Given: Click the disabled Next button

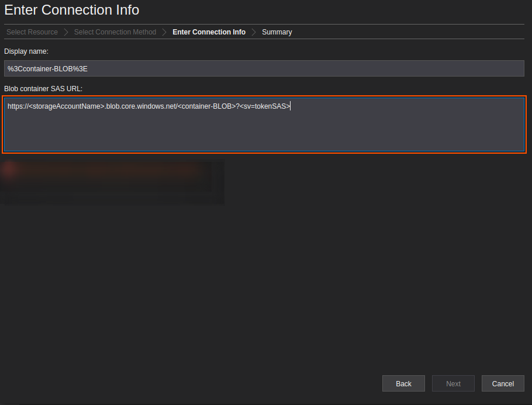Looking at the screenshot, I should 453,383.
